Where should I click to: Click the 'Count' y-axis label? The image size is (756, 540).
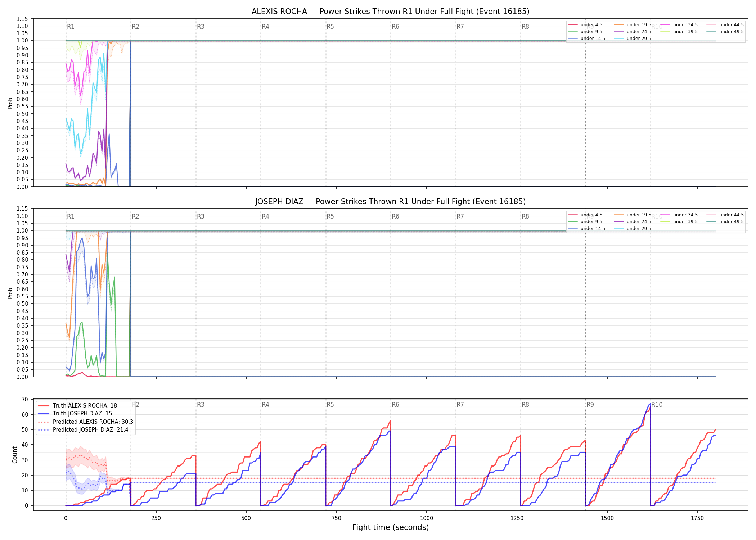tap(15, 455)
